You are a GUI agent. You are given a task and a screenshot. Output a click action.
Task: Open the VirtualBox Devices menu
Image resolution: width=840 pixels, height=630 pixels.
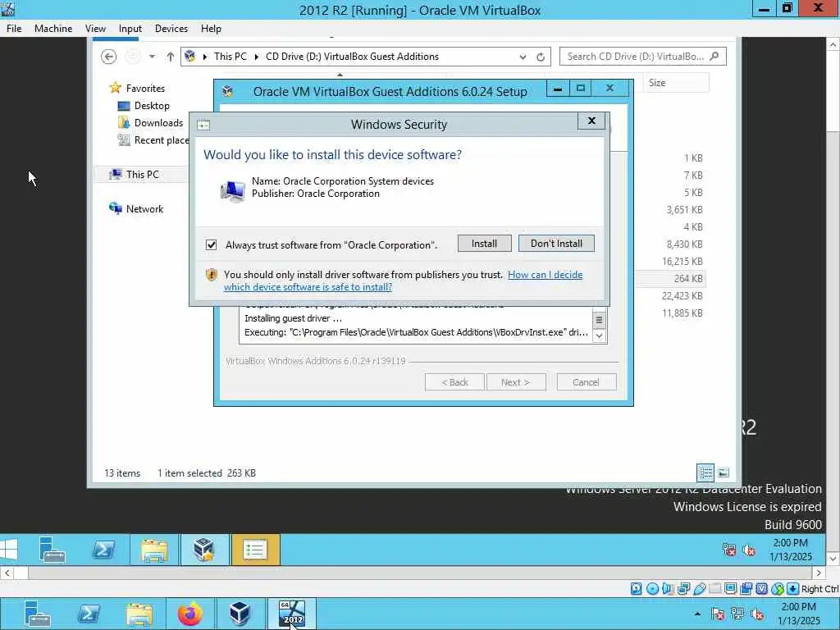pyautogui.click(x=171, y=29)
